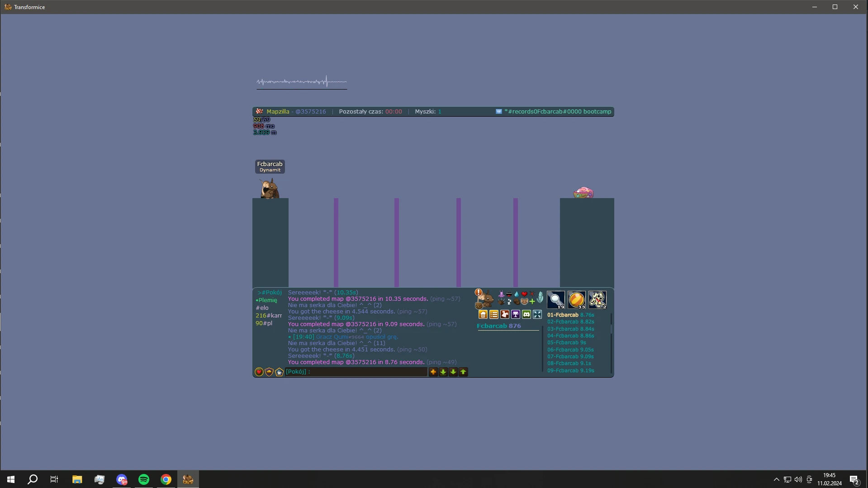Select record entry 03-Fcbarcab 8.84s

pyautogui.click(x=571, y=329)
